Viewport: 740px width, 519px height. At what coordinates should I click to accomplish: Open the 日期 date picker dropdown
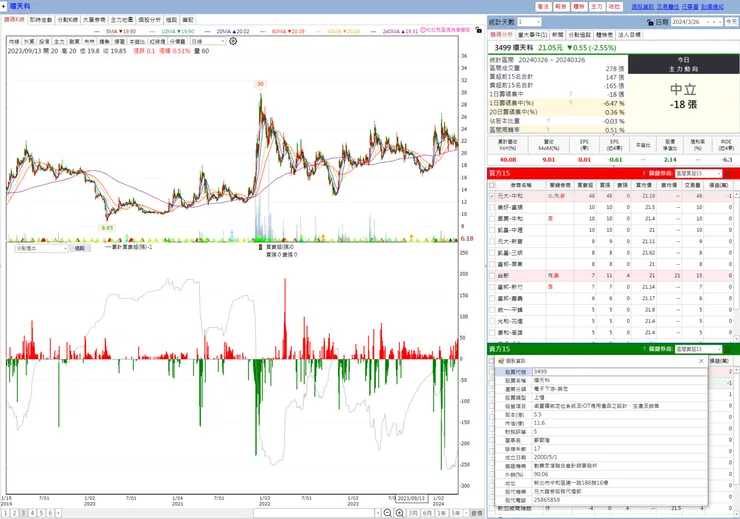tap(708, 22)
